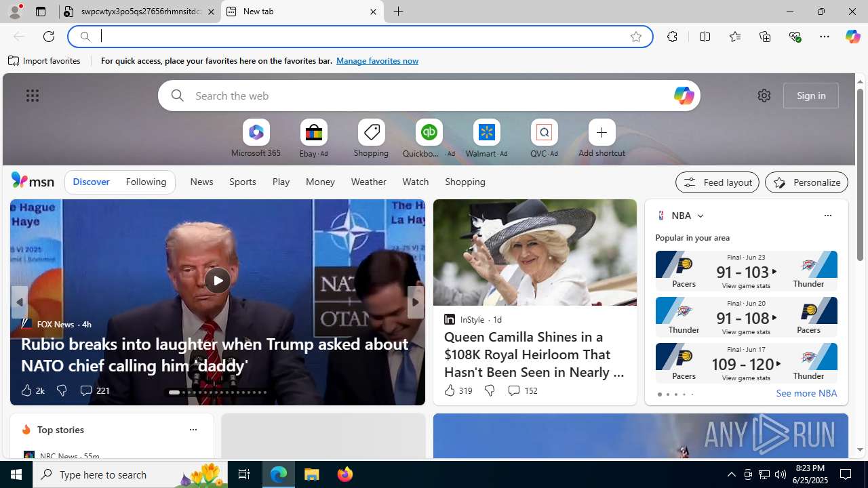The image size is (868, 488).
Task: Dislike the Rubio NATO article
Action: [x=61, y=390]
